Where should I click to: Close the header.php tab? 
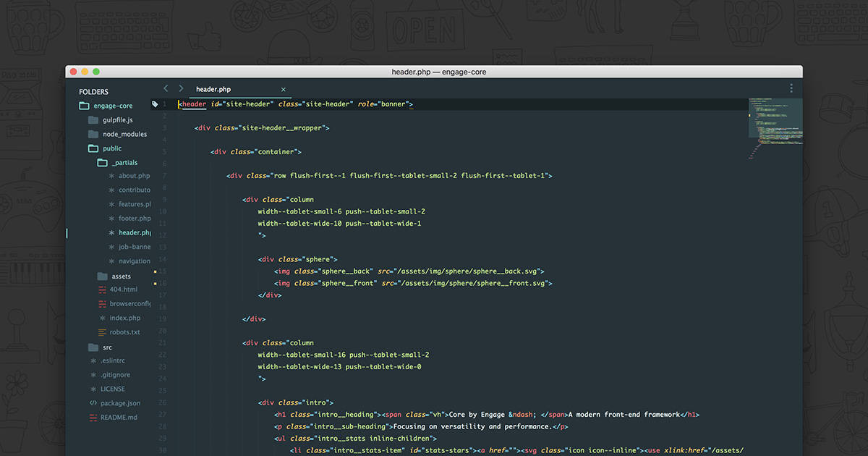[x=283, y=89]
